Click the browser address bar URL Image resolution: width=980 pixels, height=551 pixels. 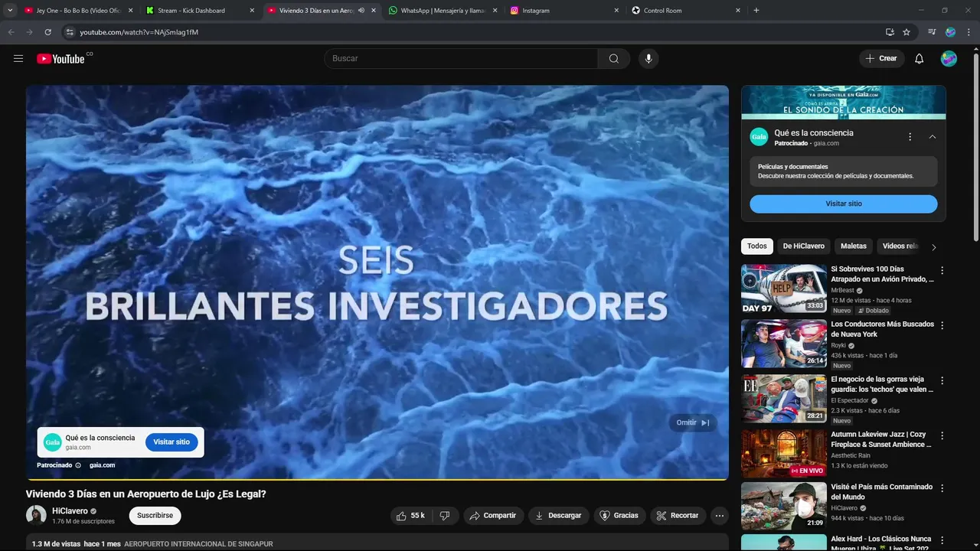coord(139,32)
